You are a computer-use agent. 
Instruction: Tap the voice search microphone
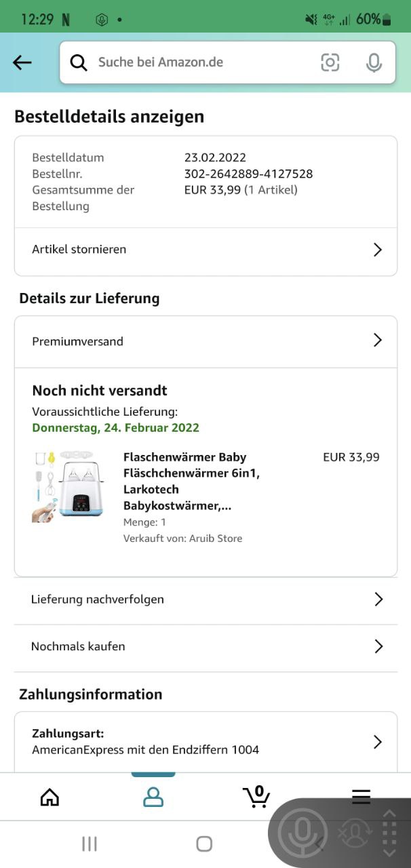(374, 62)
